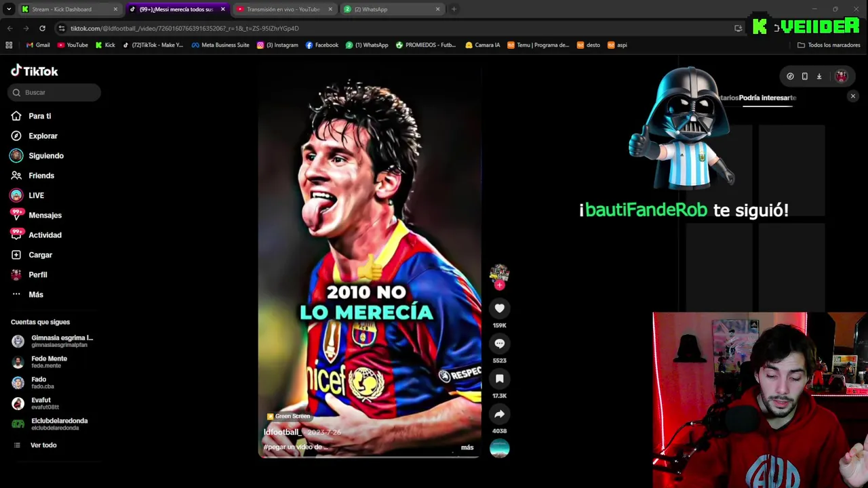This screenshot has width=868, height=488.
Task: Open Temu bookmark
Action: 538,45
